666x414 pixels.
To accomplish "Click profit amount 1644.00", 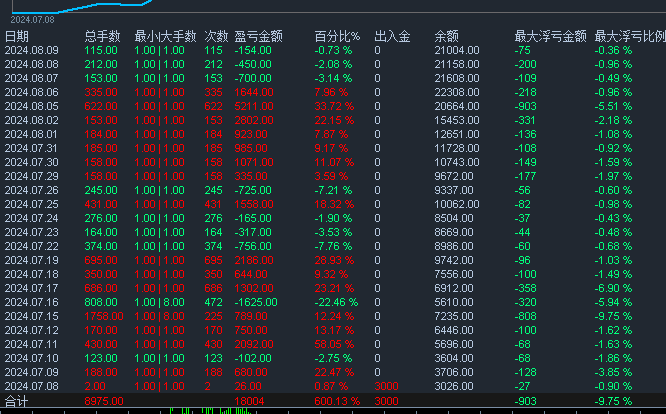I will pos(254,93).
